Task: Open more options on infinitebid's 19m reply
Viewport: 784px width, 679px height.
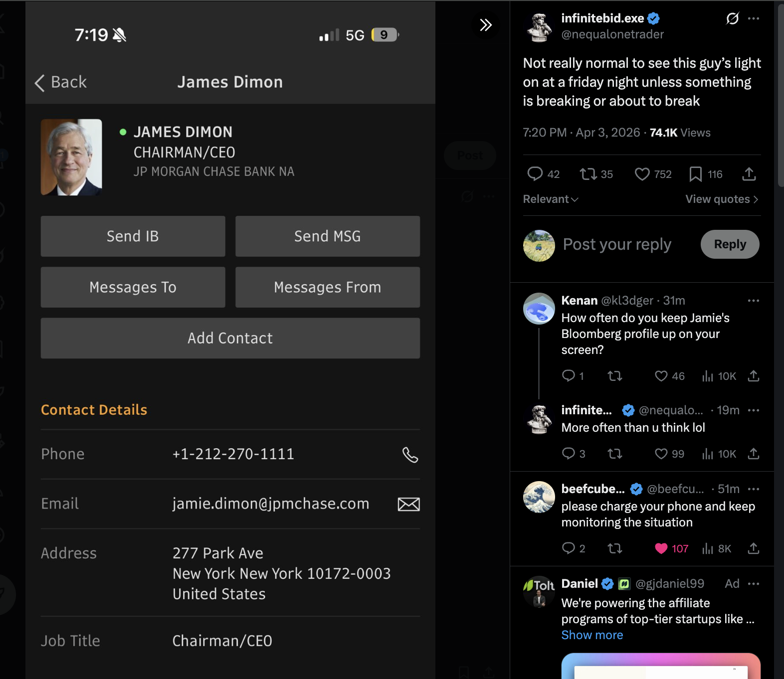Action: [754, 410]
